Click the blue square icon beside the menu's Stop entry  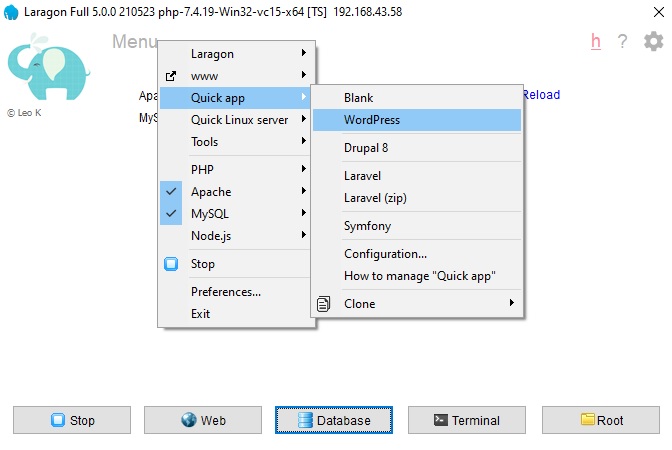click(x=171, y=264)
